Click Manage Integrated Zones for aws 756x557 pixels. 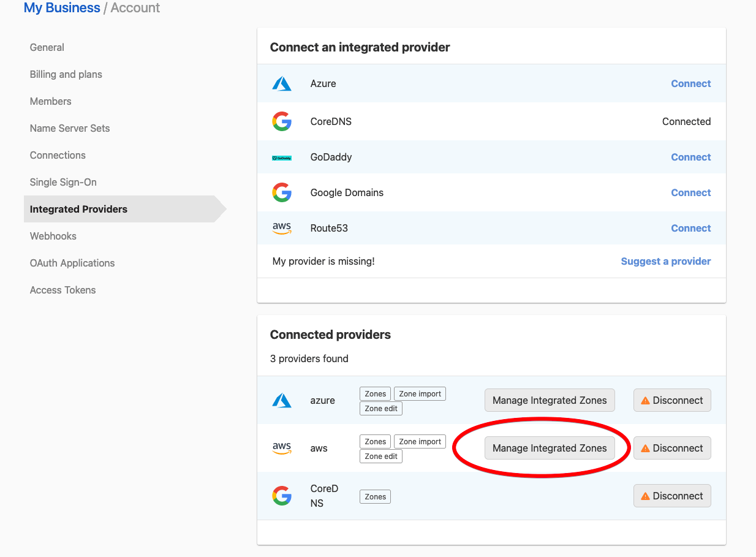click(550, 448)
